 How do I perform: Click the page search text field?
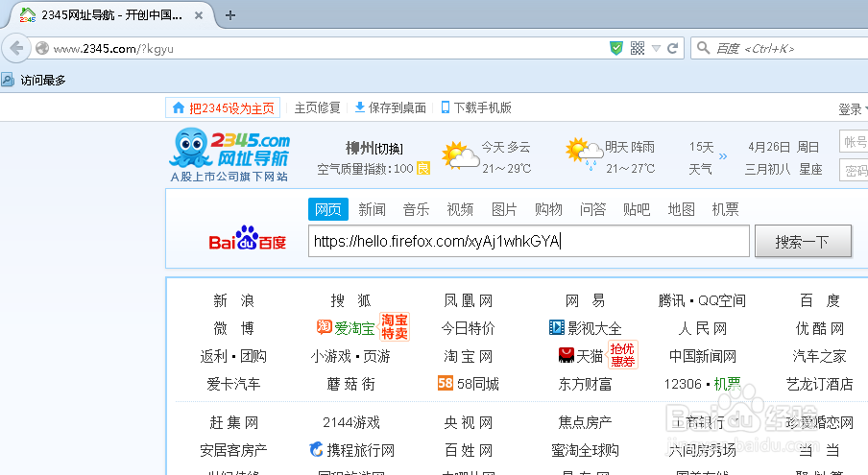tap(529, 241)
